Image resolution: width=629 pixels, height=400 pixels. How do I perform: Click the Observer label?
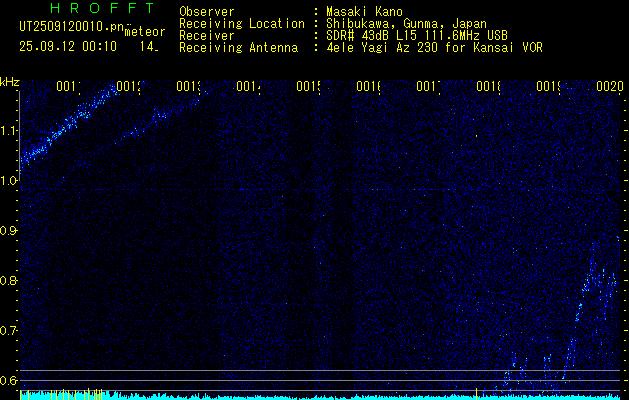pos(207,11)
